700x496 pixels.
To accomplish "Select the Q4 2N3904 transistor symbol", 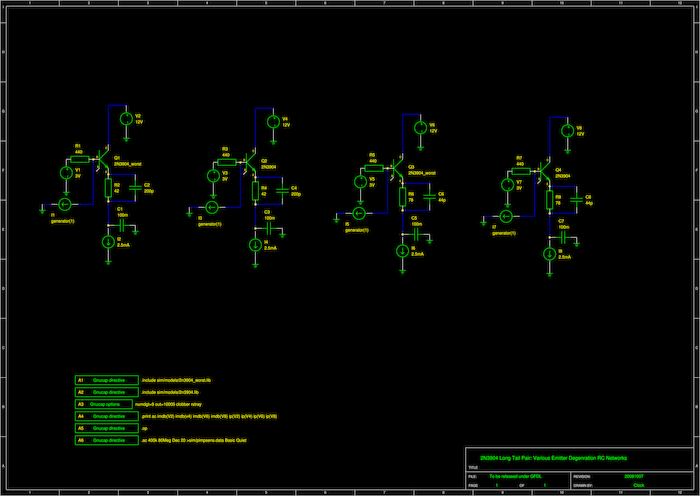I will tap(544, 171).
